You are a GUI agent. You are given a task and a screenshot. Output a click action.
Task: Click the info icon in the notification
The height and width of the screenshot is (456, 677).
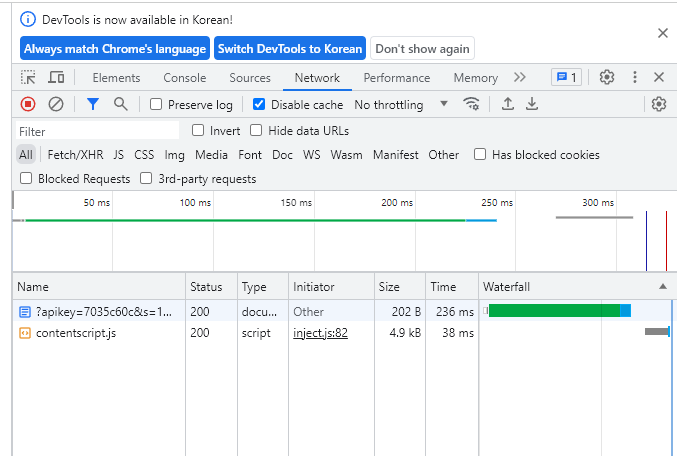coord(28,19)
